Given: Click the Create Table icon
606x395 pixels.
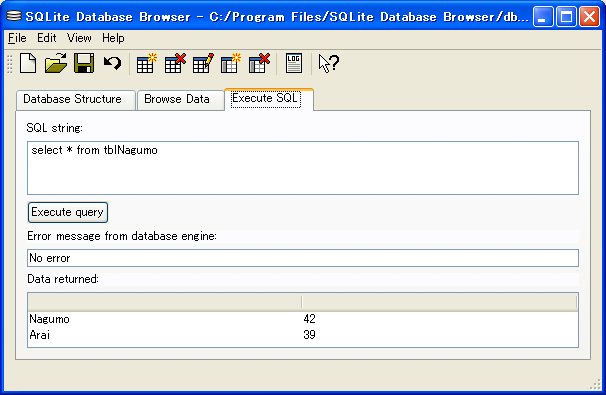Looking at the screenshot, I should coord(146,63).
